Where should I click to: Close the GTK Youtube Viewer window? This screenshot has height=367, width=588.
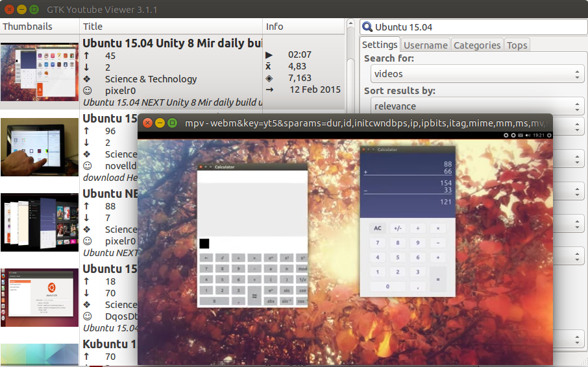coord(9,9)
